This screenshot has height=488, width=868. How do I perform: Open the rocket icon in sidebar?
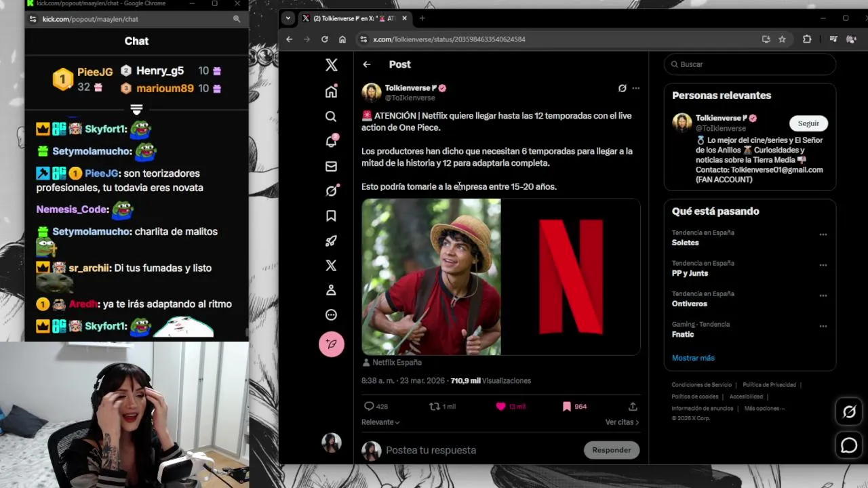click(331, 241)
